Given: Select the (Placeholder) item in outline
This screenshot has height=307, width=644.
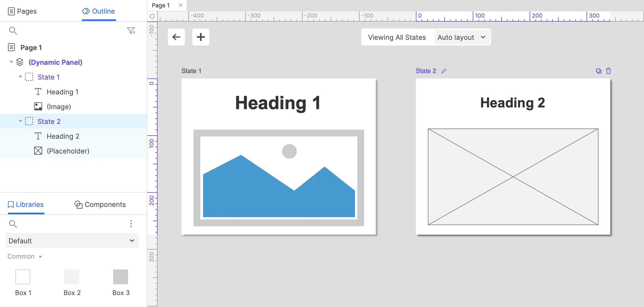Looking at the screenshot, I should click(x=68, y=151).
